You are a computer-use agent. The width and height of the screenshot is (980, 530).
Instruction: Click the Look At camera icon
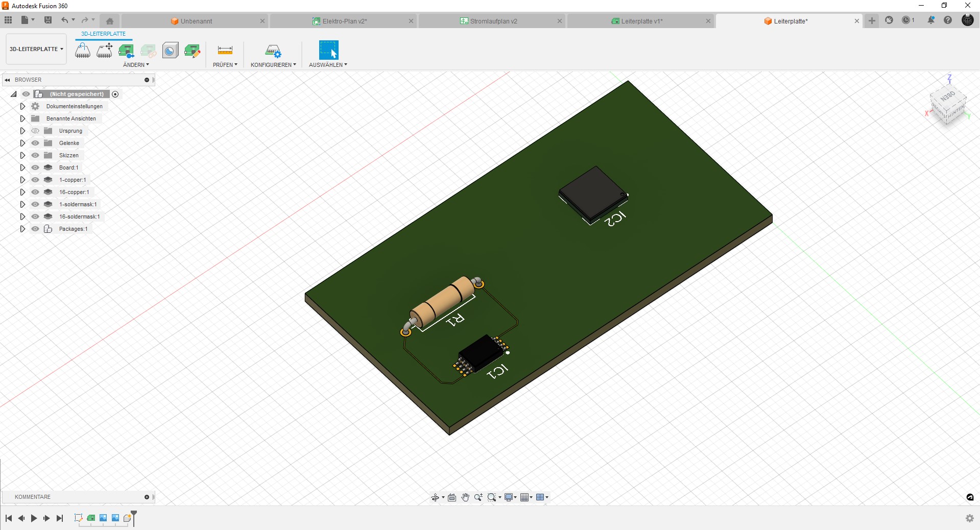click(x=452, y=497)
